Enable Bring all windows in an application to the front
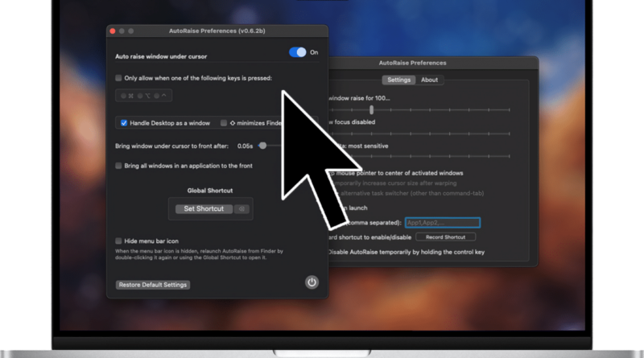The height and width of the screenshot is (358, 644). pyautogui.click(x=118, y=166)
